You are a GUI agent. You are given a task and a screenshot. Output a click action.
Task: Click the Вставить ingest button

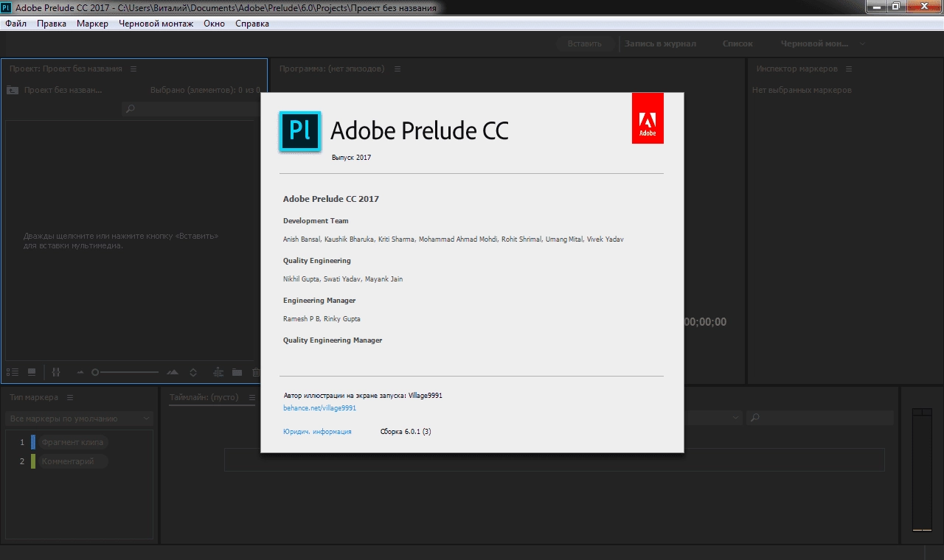pyautogui.click(x=585, y=43)
